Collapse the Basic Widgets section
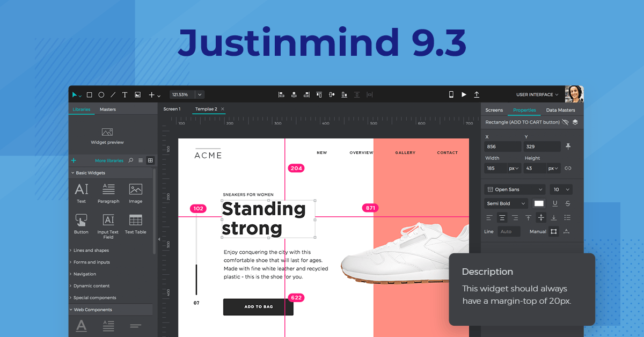The width and height of the screenshot is (644, 337). point(111,173)
